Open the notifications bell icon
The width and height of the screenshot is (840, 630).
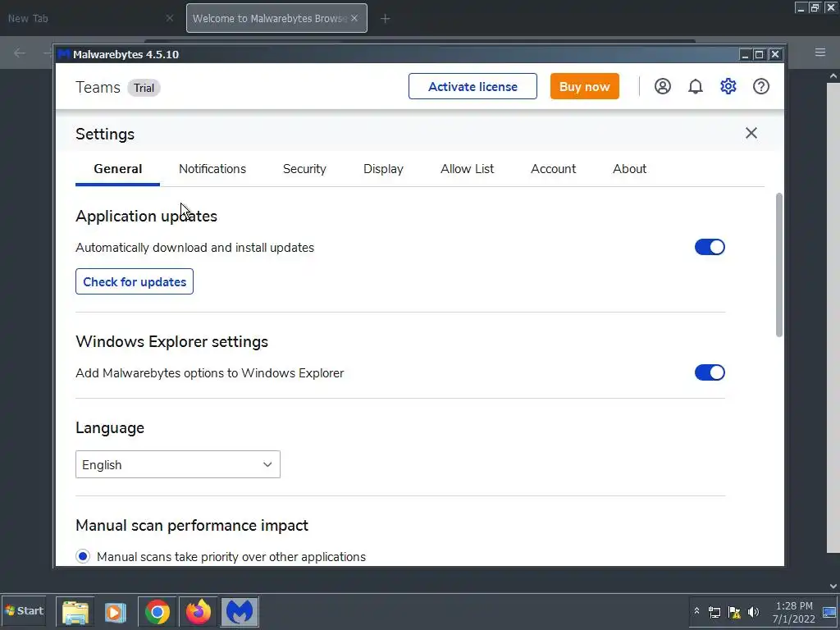coord(695,86)
